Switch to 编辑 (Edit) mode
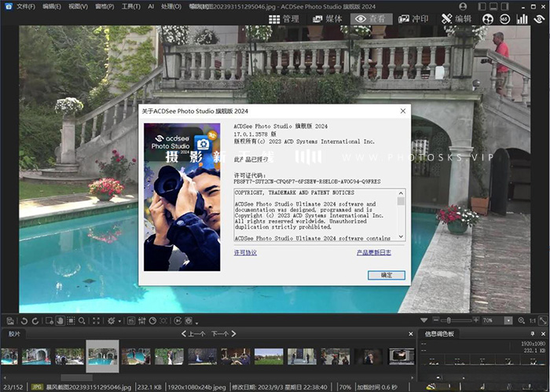 456,19
